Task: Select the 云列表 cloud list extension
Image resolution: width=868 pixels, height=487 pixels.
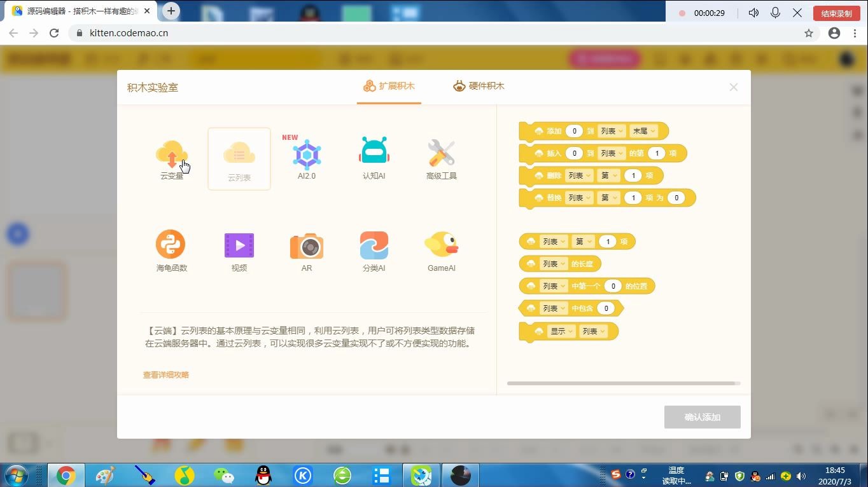Action: [239, 159]
